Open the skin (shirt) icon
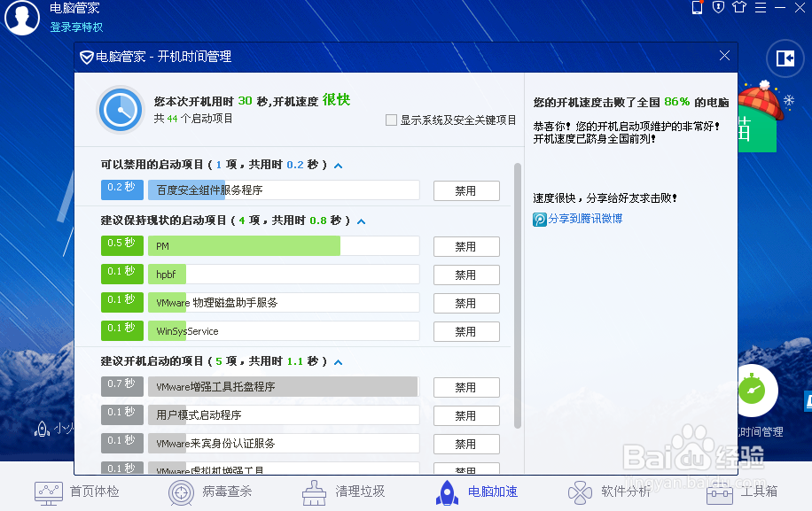Viewport: 812px width, 511px height. click(x=739, y=7)
